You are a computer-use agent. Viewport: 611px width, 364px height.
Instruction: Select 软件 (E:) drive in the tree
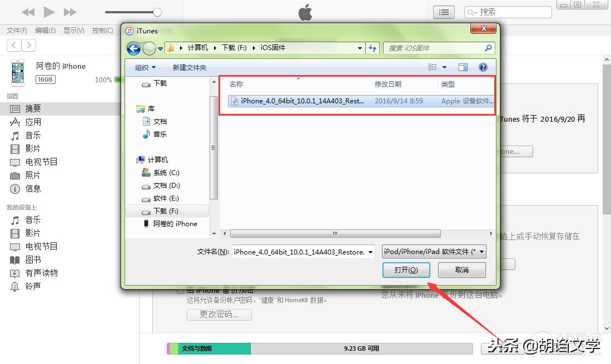pyautogui.click(x=166, y=198)
